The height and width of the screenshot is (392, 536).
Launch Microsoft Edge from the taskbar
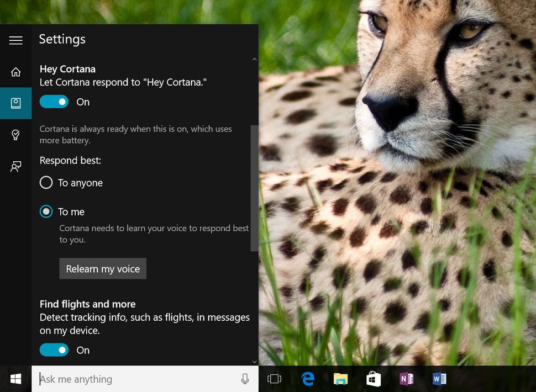point(308,379)
